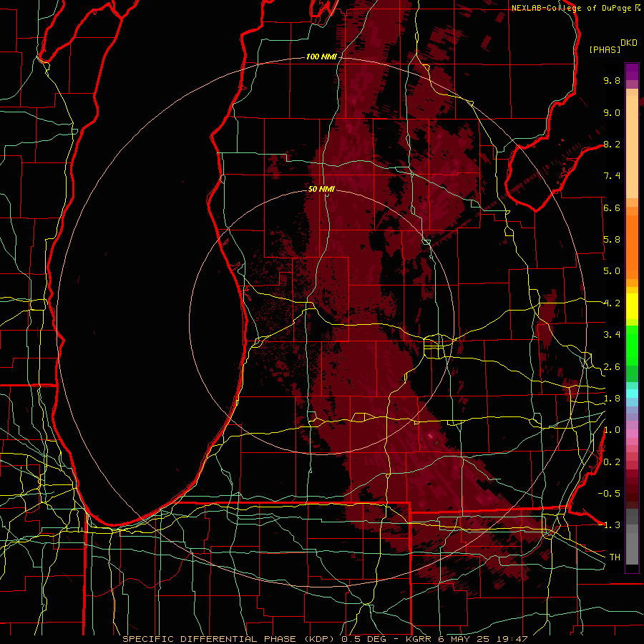Pick the cyan segment of the color bar
644x644 pixels.
pos(632,394)
